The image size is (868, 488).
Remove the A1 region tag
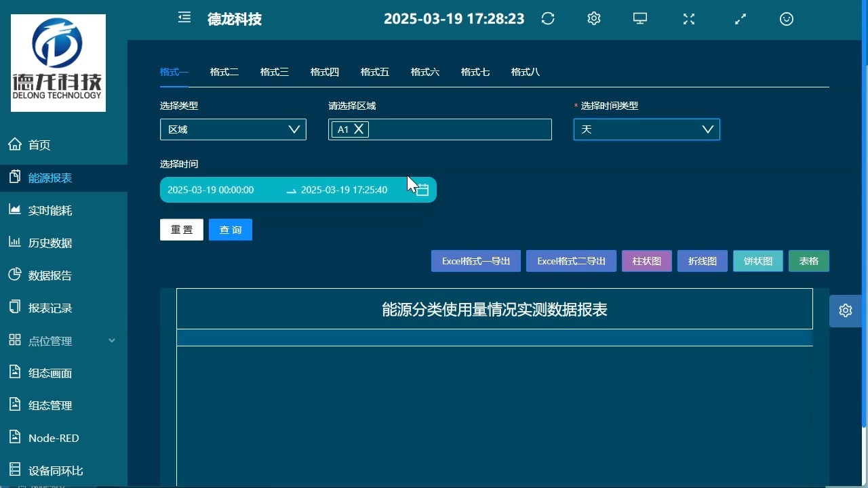pos(359,129)
